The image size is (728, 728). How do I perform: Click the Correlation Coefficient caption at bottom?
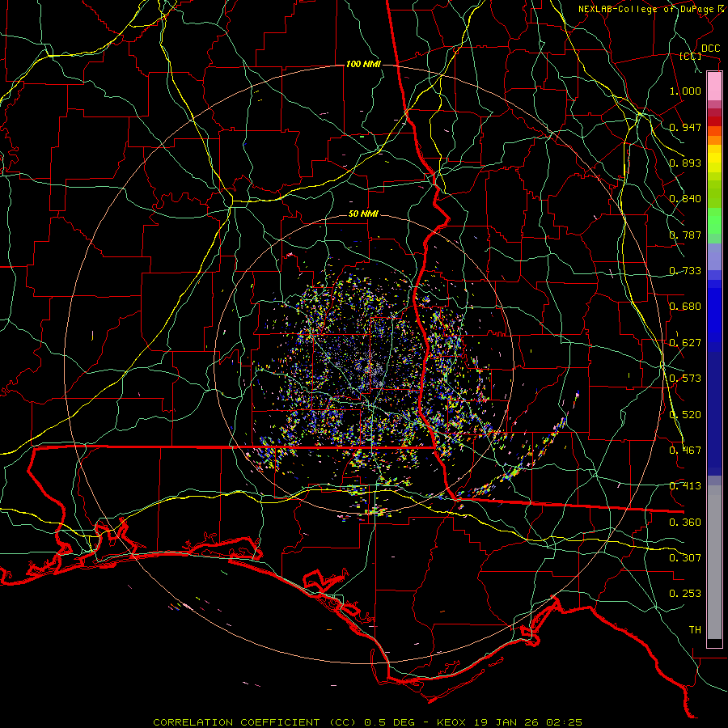367,722
